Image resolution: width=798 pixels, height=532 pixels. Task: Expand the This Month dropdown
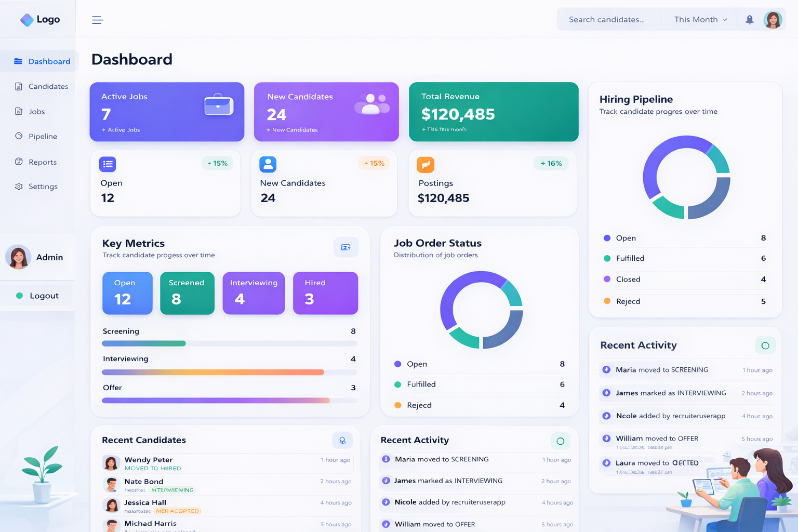[700, 20]
